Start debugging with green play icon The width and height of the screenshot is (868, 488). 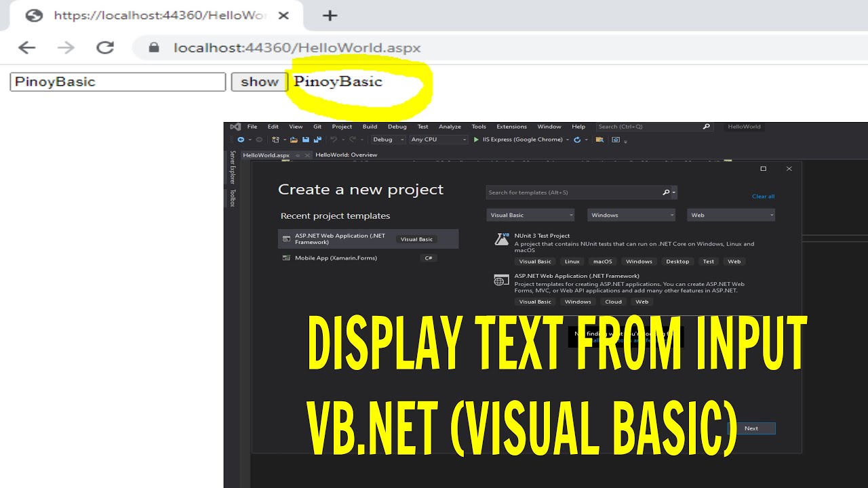pos(476,140)
